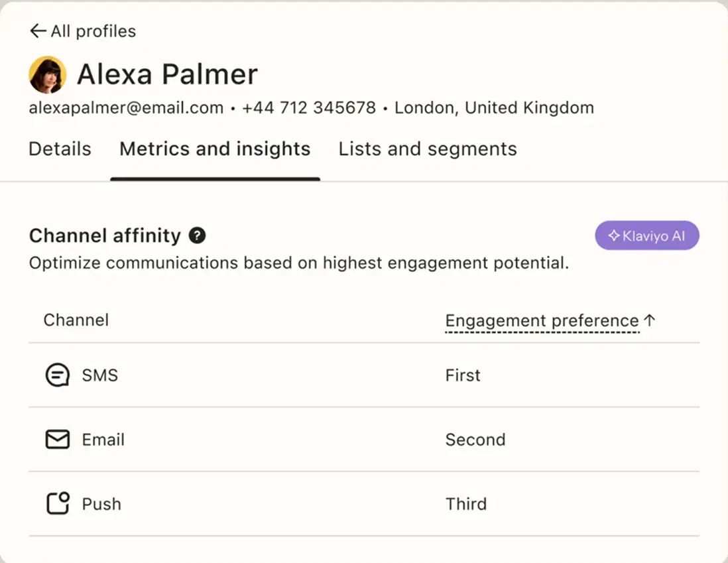Click the Channel affinity help question mark
728x563 pixels.
197,235
